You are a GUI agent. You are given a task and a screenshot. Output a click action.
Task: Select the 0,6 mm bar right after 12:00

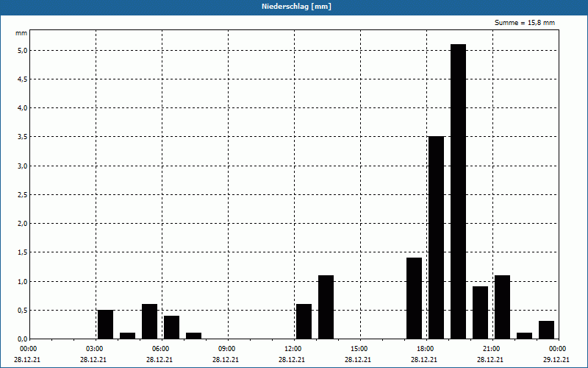[304, 322]
